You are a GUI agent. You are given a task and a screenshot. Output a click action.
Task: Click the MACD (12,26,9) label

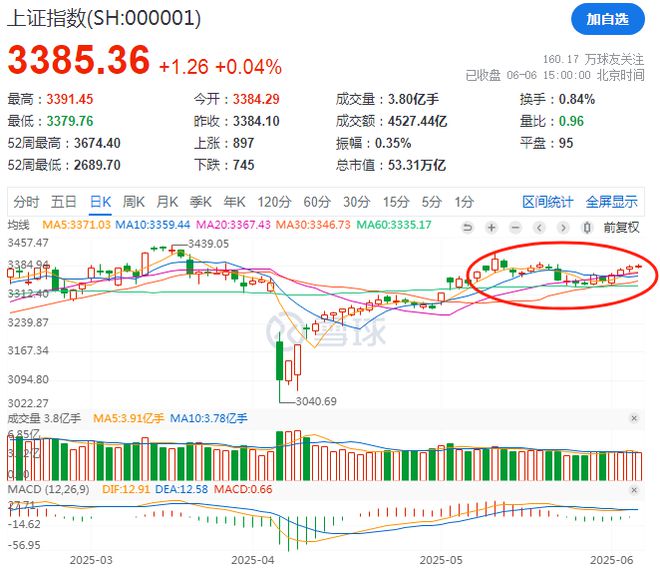pyautogui.click(x=48, y=489)
